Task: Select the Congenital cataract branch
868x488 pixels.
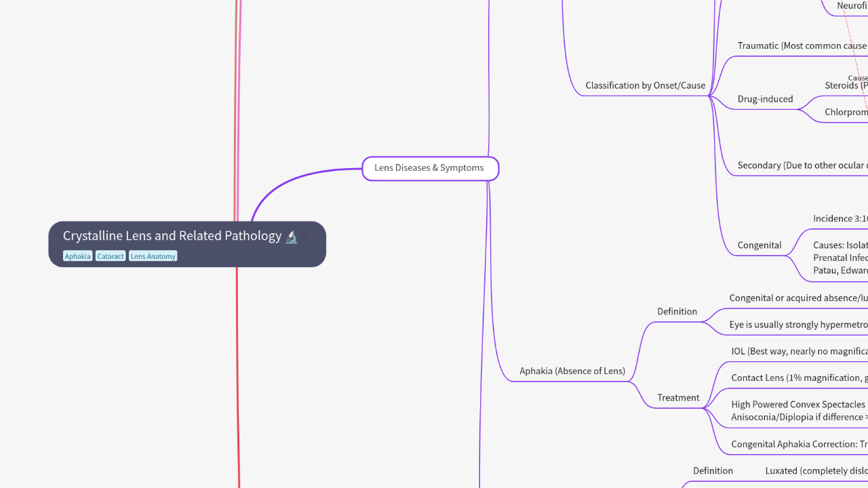Action: tap(759, 245)
